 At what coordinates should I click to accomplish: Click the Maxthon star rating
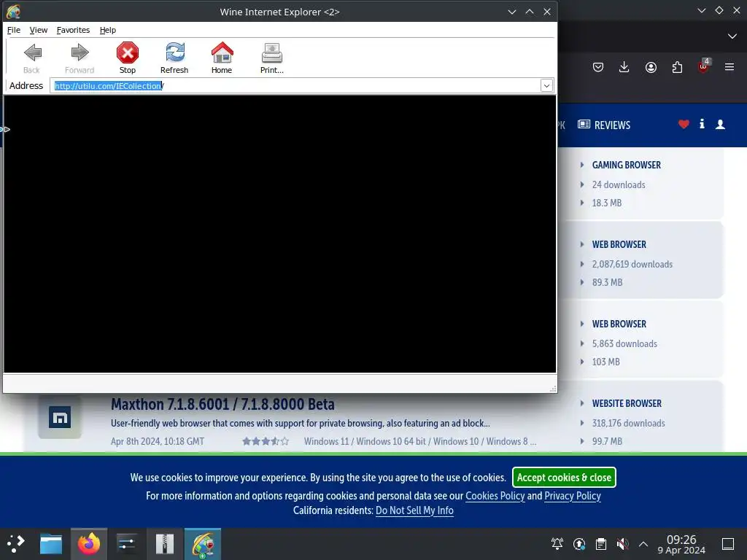tap(266, 441)
